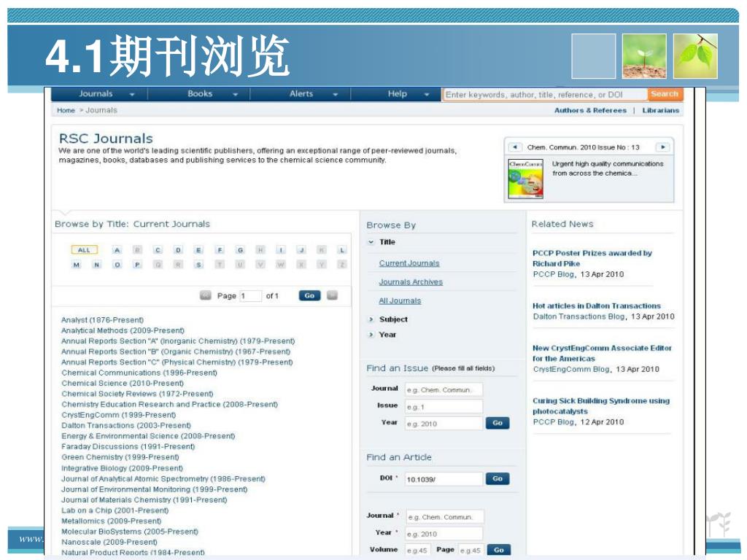Expand the dropdown arrow beside Help
Screen dimensions: 747x560
[x=427, y=95]
